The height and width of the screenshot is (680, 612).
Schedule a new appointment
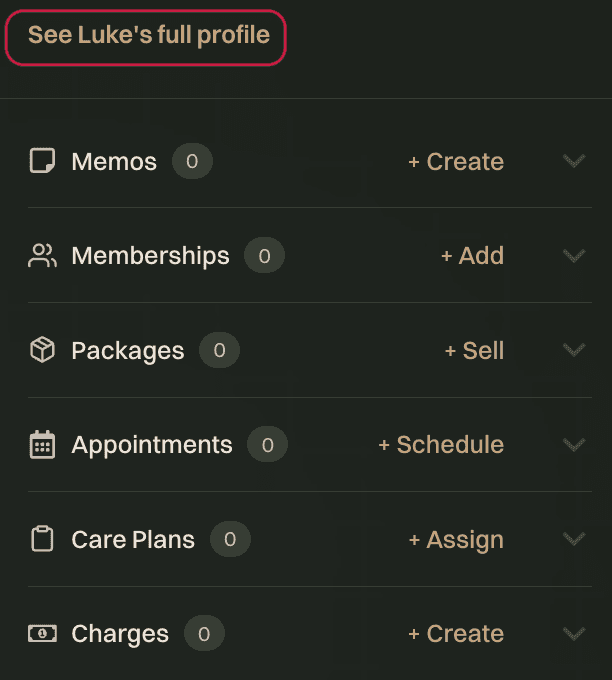pos(441,445)
